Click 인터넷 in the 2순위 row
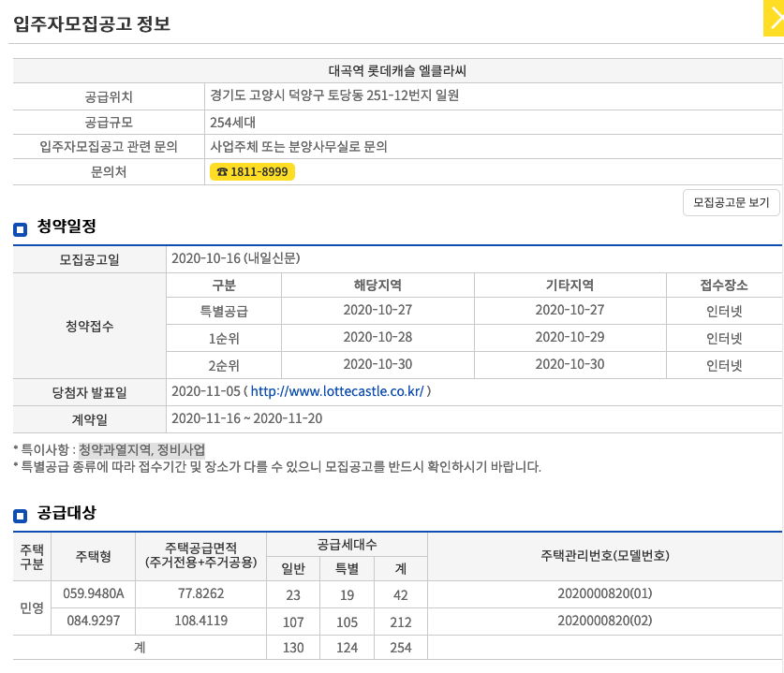Image resolution: width=784 pixels, height=673 pixels. (724, 366)
